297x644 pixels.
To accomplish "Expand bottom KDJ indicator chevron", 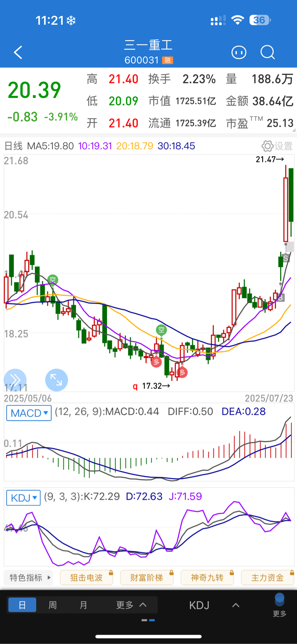I will tap(236, 605).
